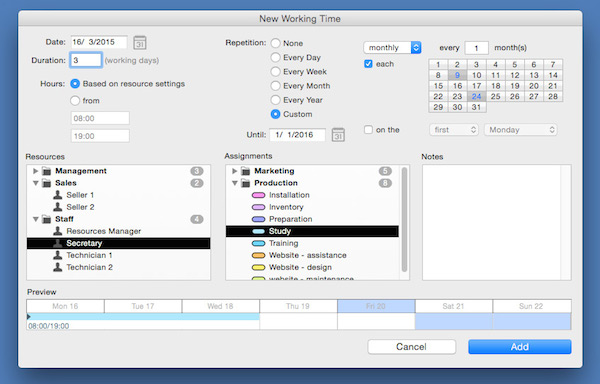Click the 'every' months number field

pos(476,48)
